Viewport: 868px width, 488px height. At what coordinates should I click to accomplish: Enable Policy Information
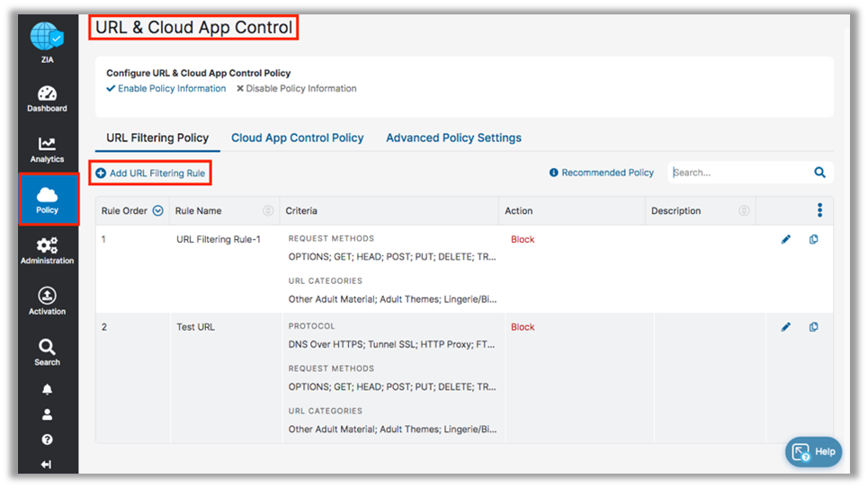coord(166,89)
